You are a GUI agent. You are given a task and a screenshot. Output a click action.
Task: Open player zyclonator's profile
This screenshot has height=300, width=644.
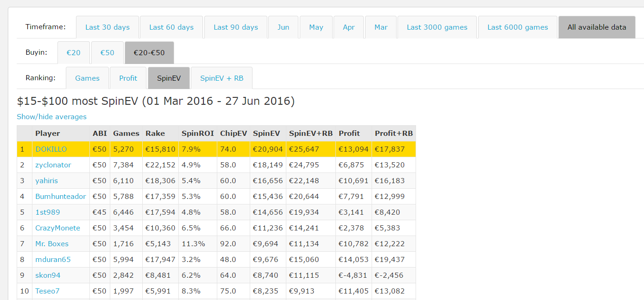pos(53,165)
